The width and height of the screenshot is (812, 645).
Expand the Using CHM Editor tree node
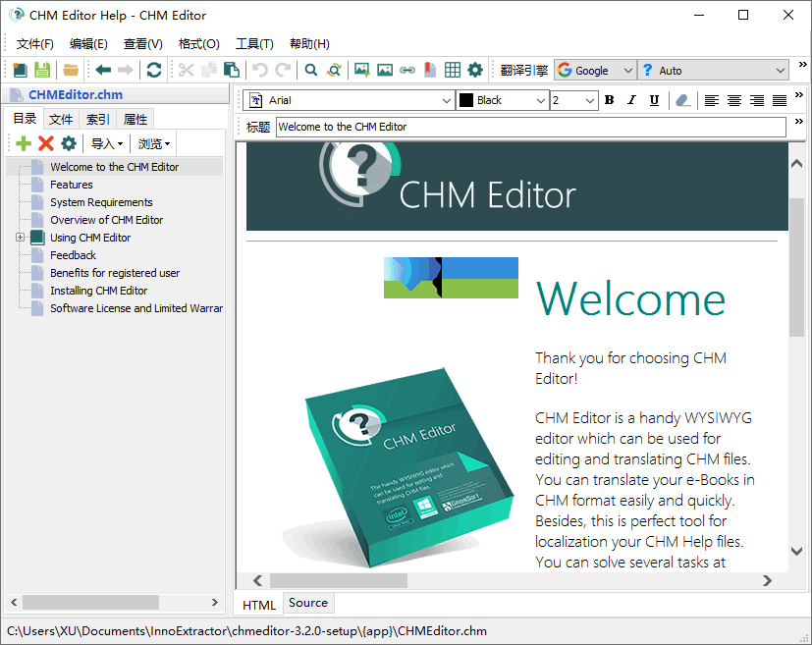20,237
